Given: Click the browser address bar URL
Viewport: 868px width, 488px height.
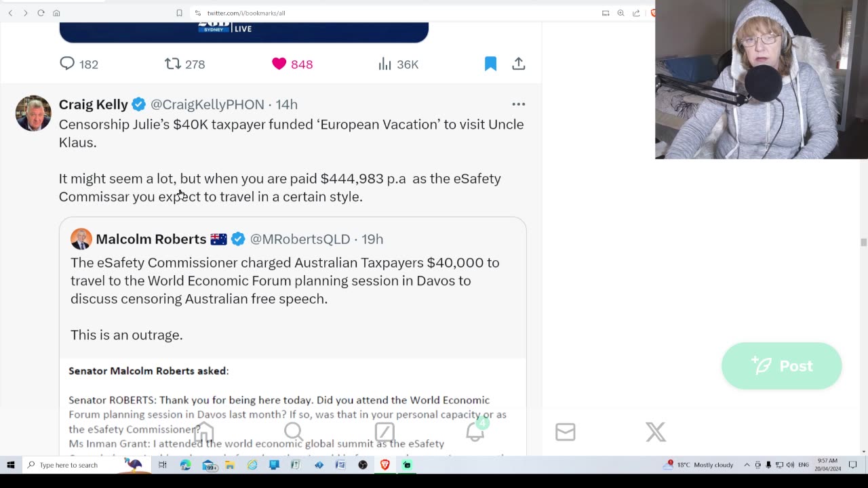Looking at the screenshot, I should (x=246, y=13).
